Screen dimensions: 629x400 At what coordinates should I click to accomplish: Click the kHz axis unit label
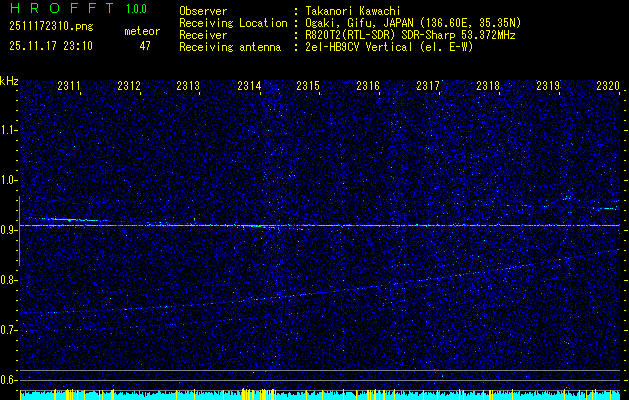pos(9,81)
